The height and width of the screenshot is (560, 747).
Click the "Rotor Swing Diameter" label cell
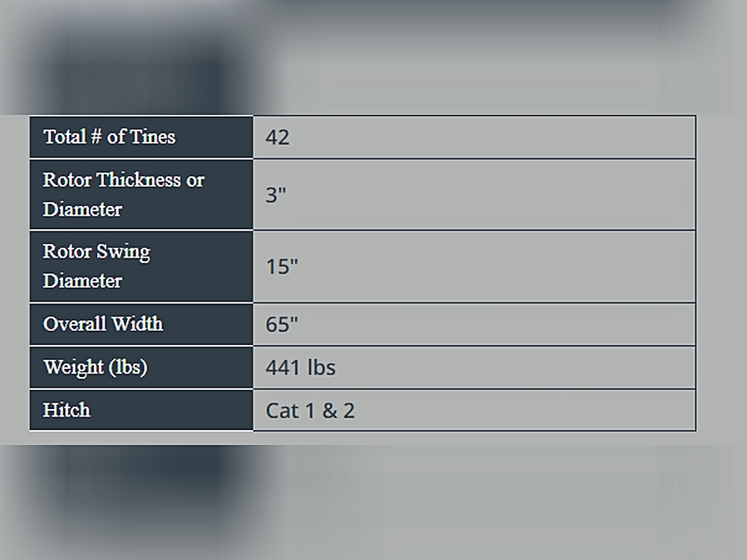pos(96,266)
